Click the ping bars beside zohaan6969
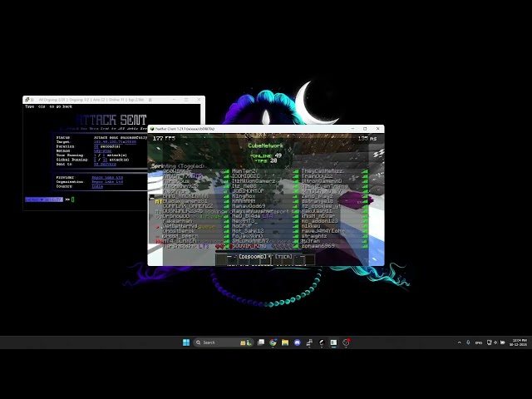Image resolution: width=532 pixels, height=399 pixels. tap(365, 246)
